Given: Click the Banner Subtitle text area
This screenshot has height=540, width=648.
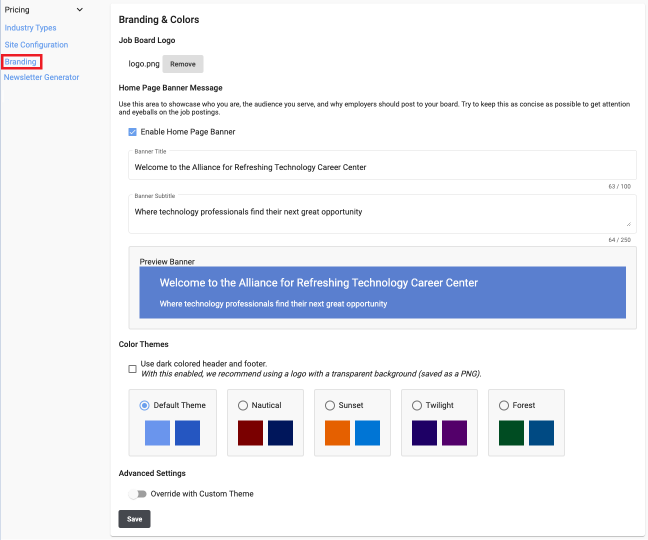Looking at the screenshot, I should point(382,212).
